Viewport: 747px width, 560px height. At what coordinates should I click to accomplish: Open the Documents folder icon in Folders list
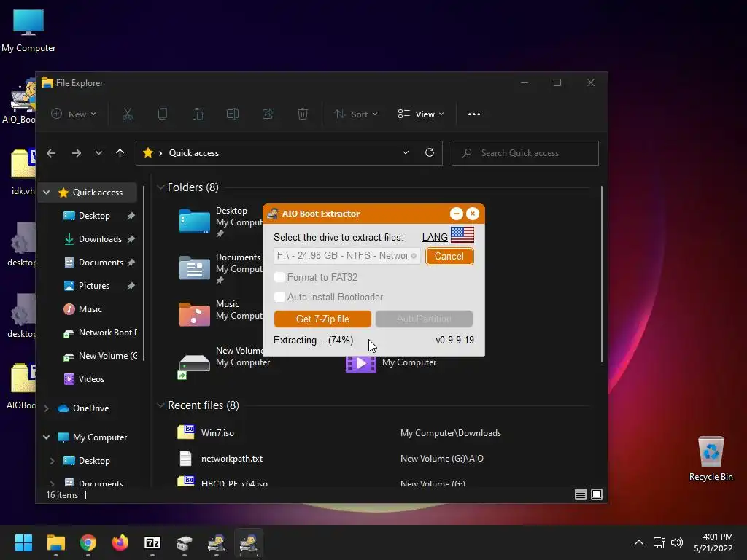tap(194, 268)
